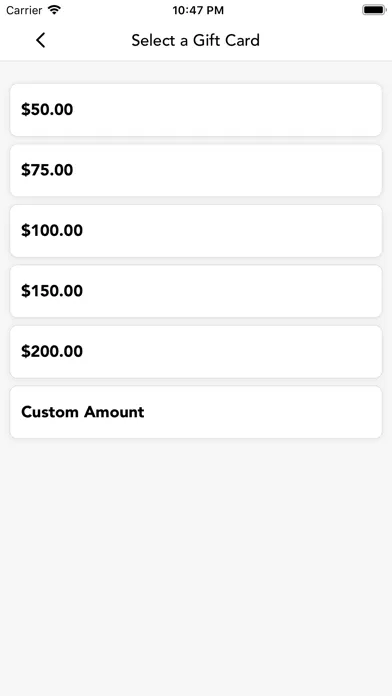The image size is (392, 696).
Task: Click the battery indicator icon
Action: coord(374,10)
